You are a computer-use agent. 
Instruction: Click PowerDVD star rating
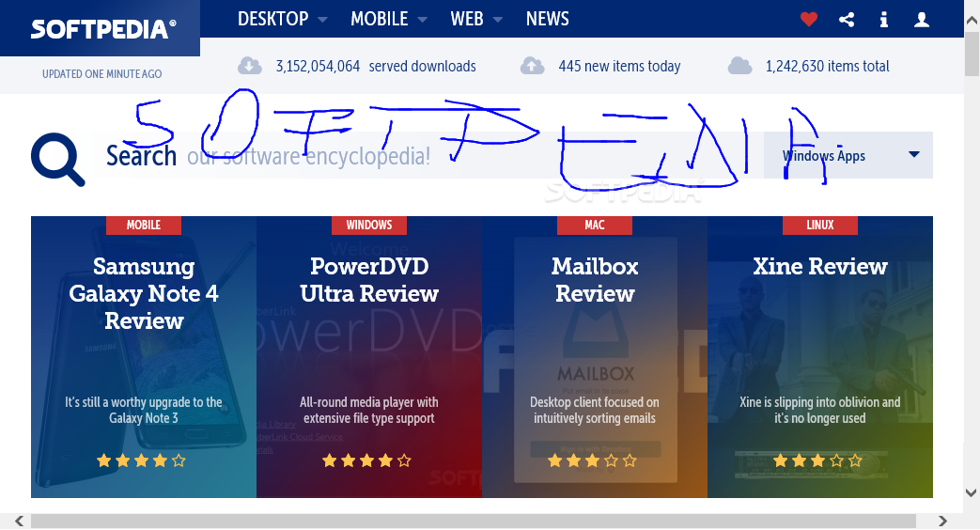(x=366, y=460)
